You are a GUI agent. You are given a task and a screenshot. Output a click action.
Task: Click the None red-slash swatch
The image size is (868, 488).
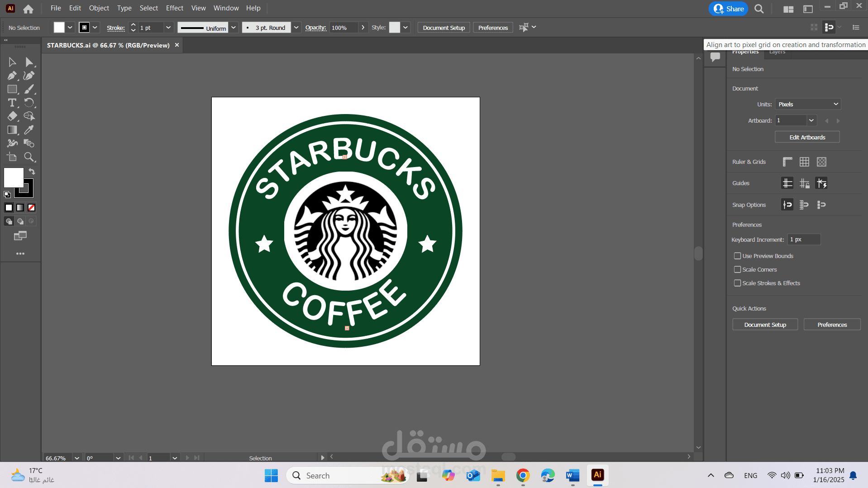tap(32, 208)
